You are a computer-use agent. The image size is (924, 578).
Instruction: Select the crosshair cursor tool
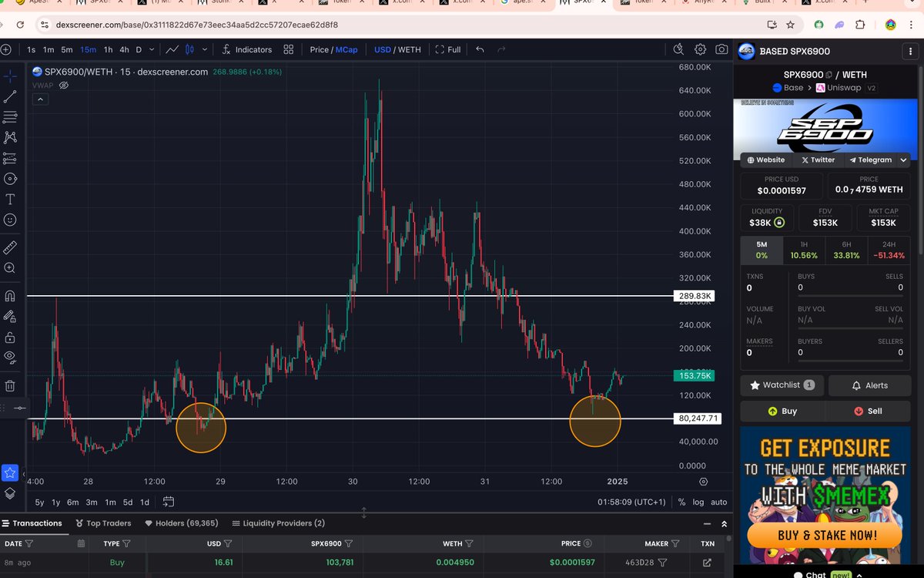(x=10, y=76)
